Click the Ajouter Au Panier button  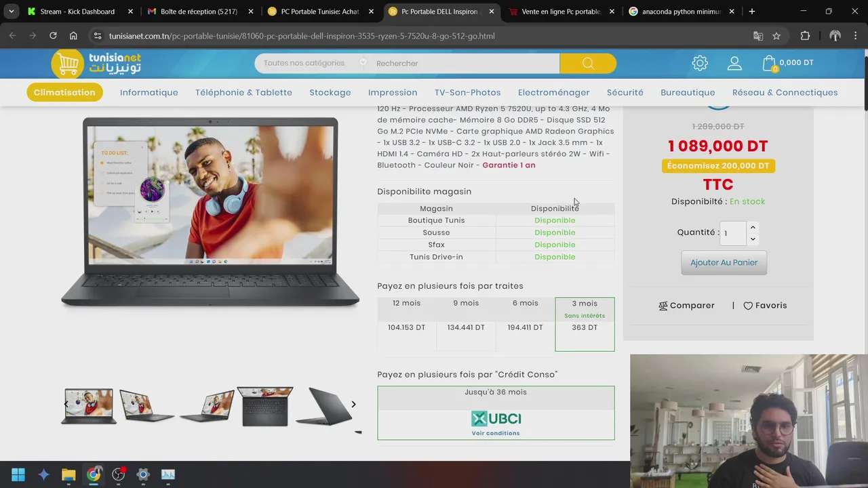coord(724,263)
